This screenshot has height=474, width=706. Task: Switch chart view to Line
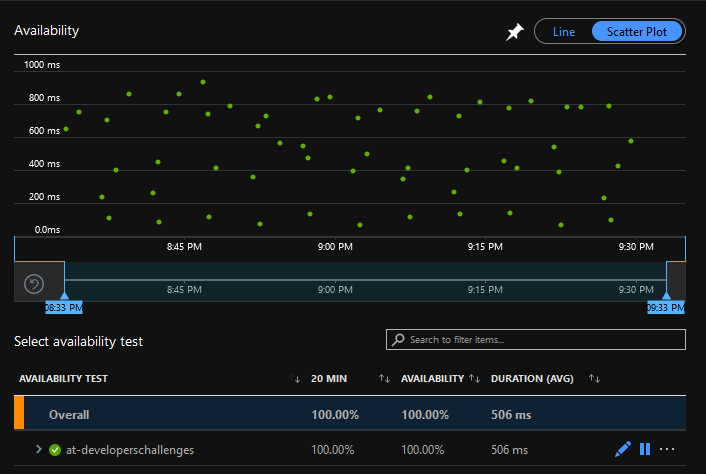(564, 32)
